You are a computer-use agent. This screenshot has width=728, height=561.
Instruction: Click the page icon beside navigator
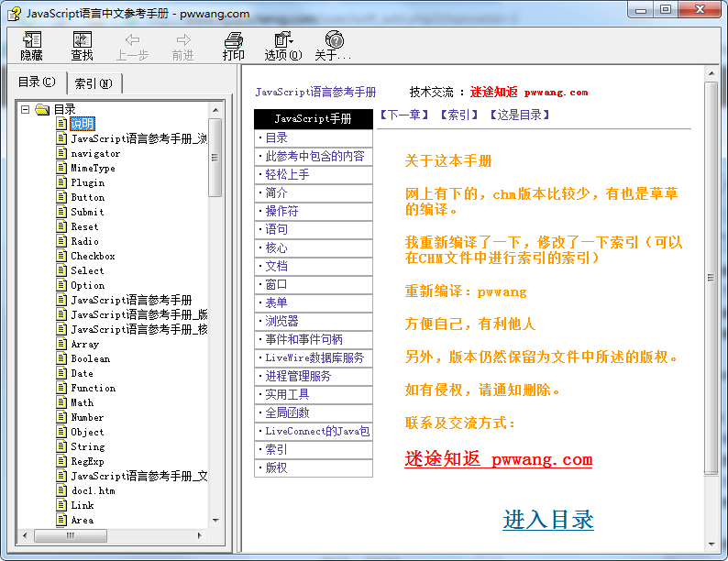click(61, 154)
